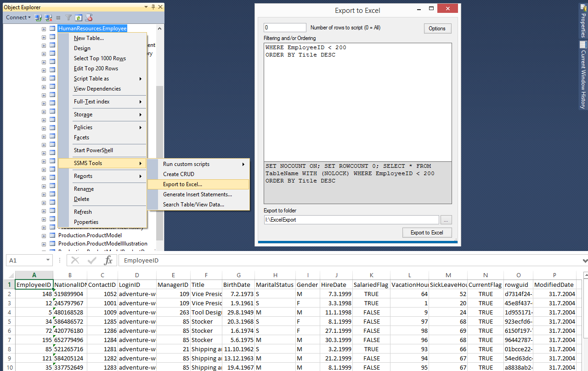Image resolution: width=588 pixels, height=371 pixels.
Task: Open the Policies submenu
Action: coord(102,127)
